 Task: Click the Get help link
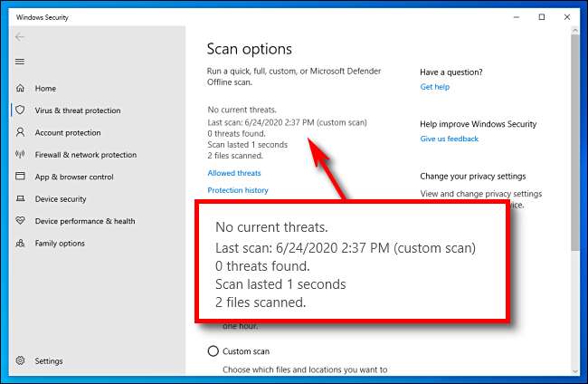(x=434, y=87)
